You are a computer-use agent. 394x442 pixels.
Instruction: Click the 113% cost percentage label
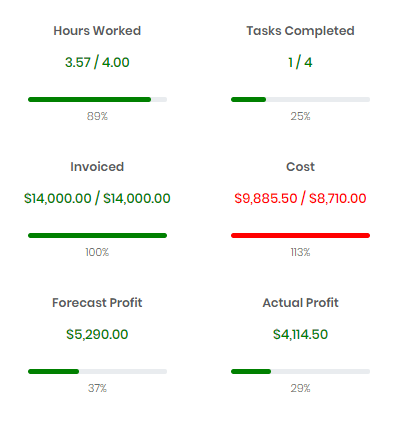tap(300, 252)
